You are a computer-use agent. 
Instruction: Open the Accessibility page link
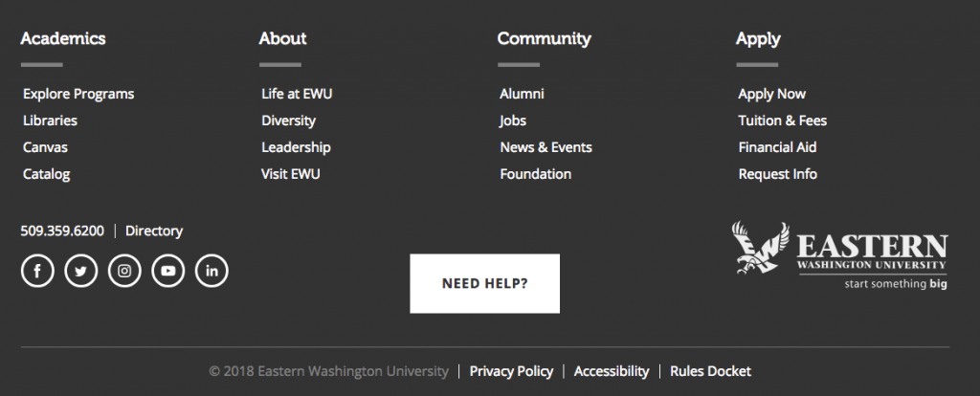pos(612,371)
